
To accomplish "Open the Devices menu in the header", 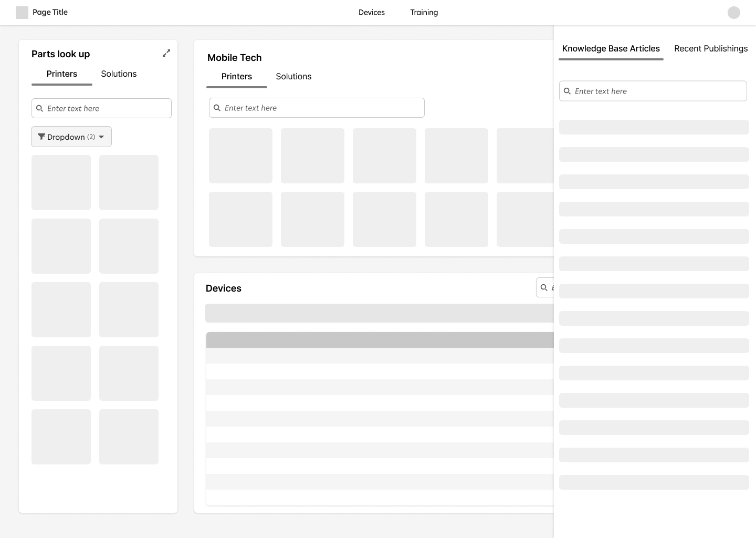I will coord(371,12).
